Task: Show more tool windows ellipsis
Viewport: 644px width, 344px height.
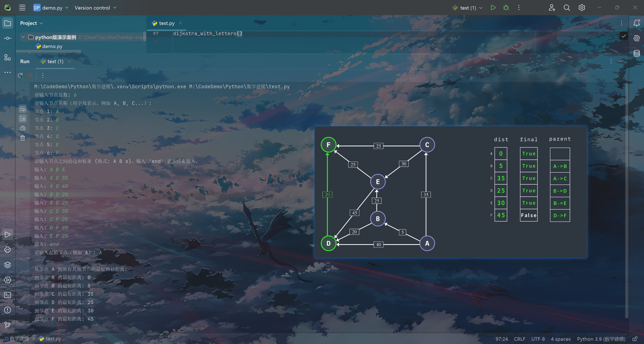Action: (x=8, y=72)
